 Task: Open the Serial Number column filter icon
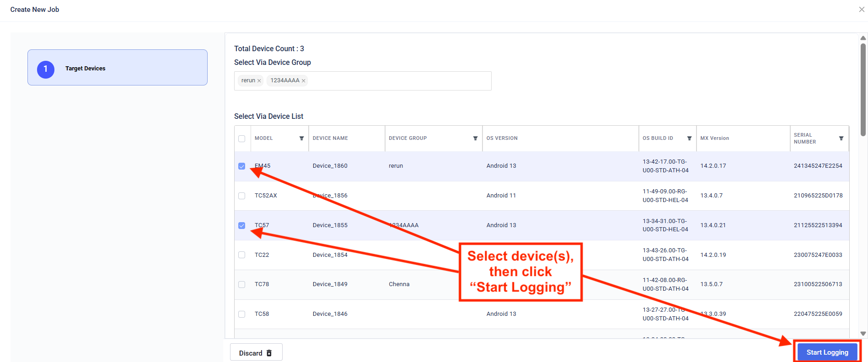[x=841, y=138]
